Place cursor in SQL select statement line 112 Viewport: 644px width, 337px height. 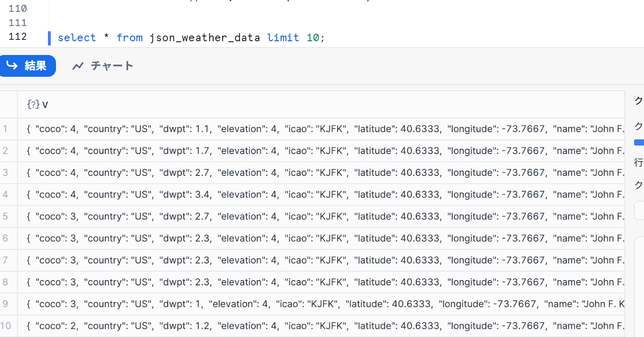click(191, 37)
